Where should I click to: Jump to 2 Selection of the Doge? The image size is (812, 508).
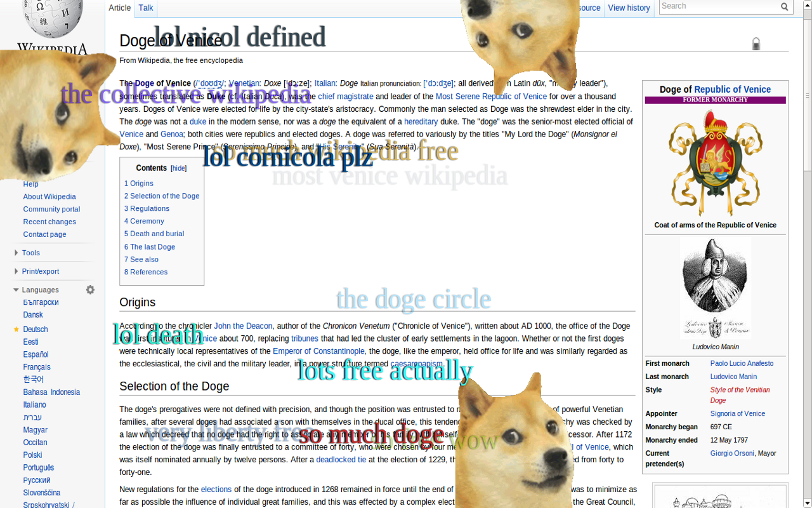tap(162, 196)
